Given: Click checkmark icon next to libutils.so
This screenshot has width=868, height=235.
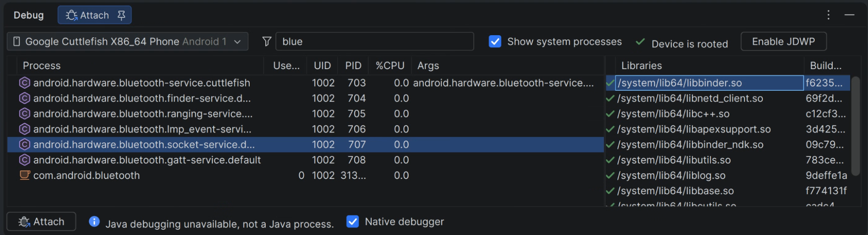Looking at the screenshot, I should [x=611, y=160].
